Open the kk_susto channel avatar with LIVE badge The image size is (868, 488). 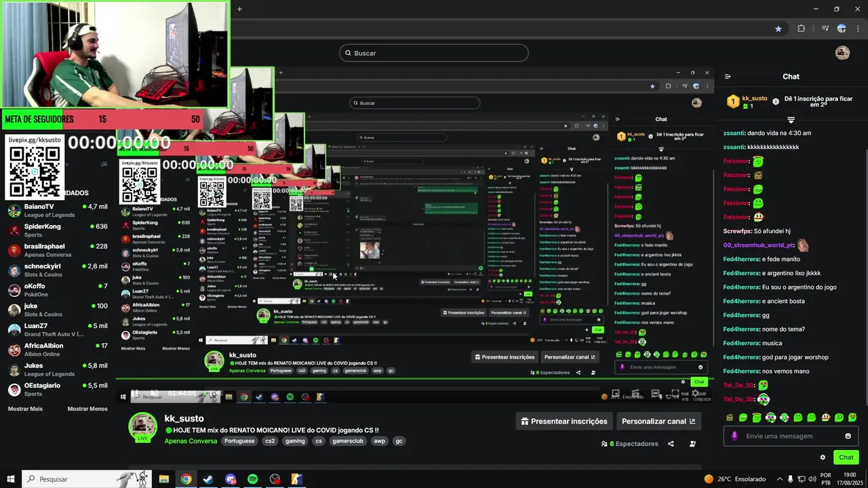coord(143,428)
